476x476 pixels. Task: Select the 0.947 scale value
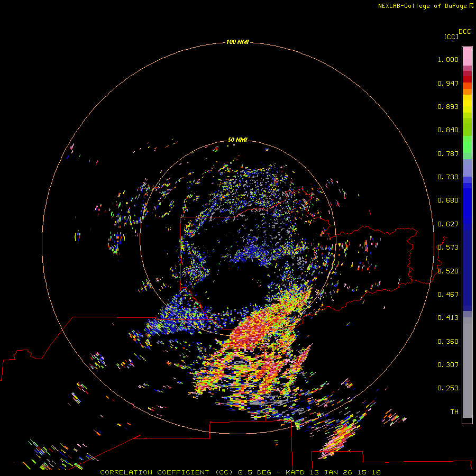point(448,84)
